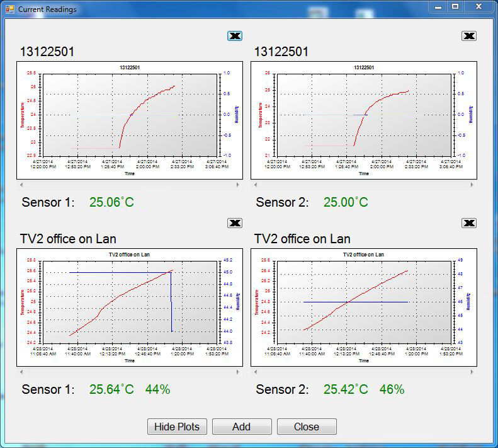Maximize the Current Readings window
Viewport: 498px width, 448px height.
click(455, 6)
